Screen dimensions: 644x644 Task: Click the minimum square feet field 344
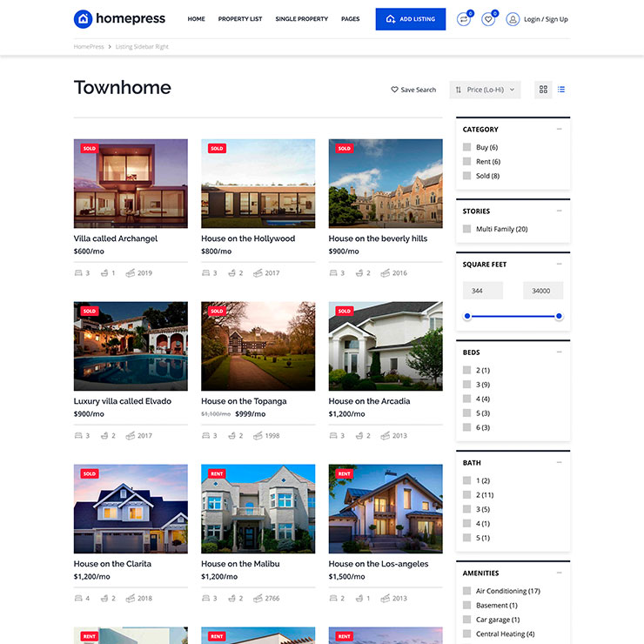483,291
